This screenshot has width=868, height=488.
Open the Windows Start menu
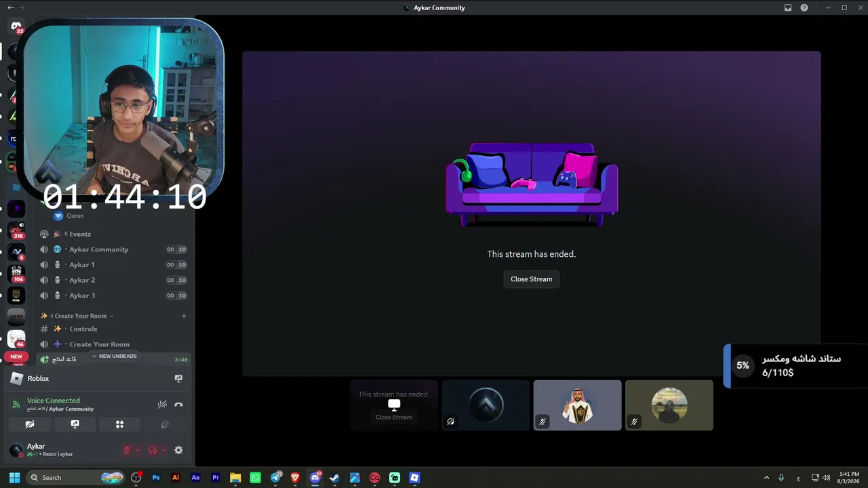pyautogui.click(x=14, y=478)
